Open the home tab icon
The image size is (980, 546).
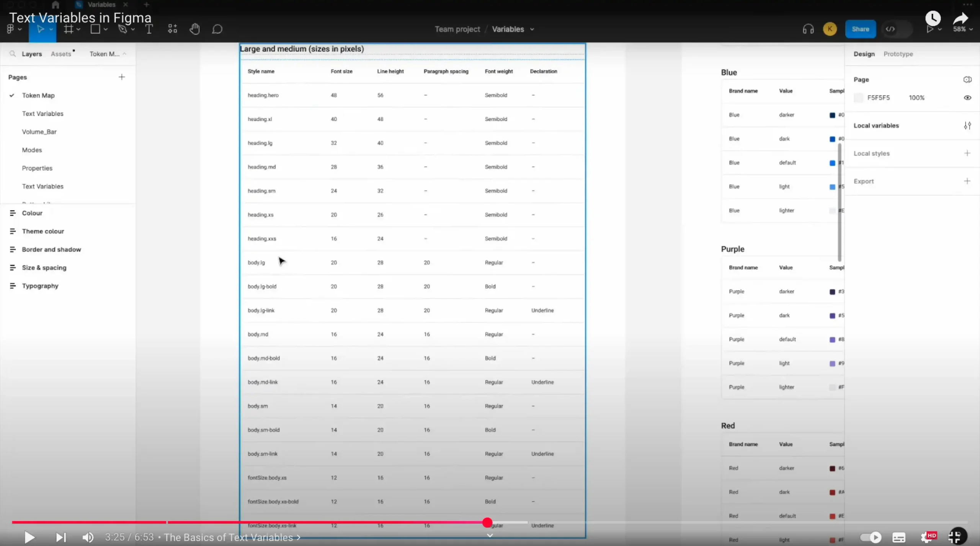tap(56, 5)
